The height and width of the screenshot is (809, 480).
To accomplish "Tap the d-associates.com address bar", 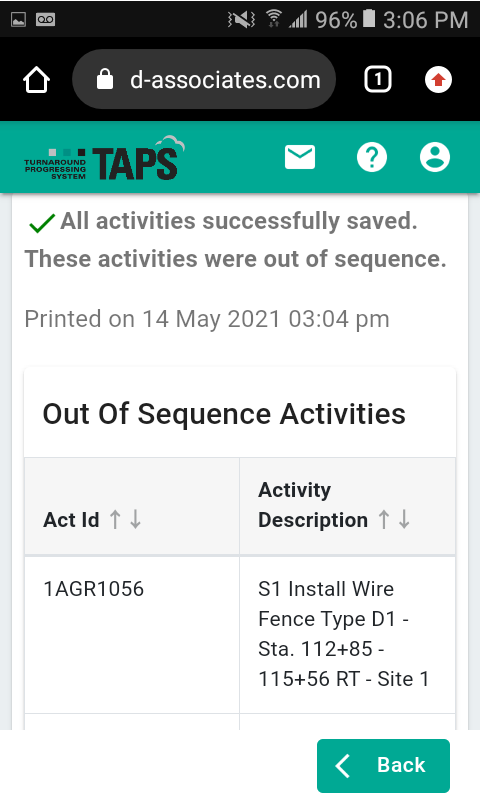I will [x=204, y=79].
